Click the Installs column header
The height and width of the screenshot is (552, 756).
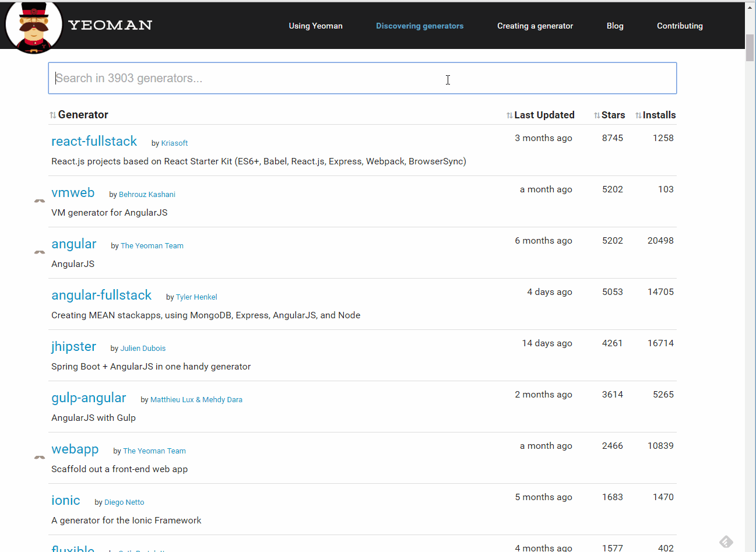659,115
